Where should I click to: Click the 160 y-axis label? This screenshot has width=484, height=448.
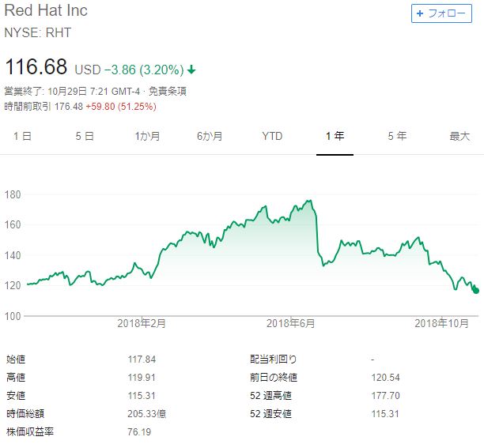coord(13,224)
